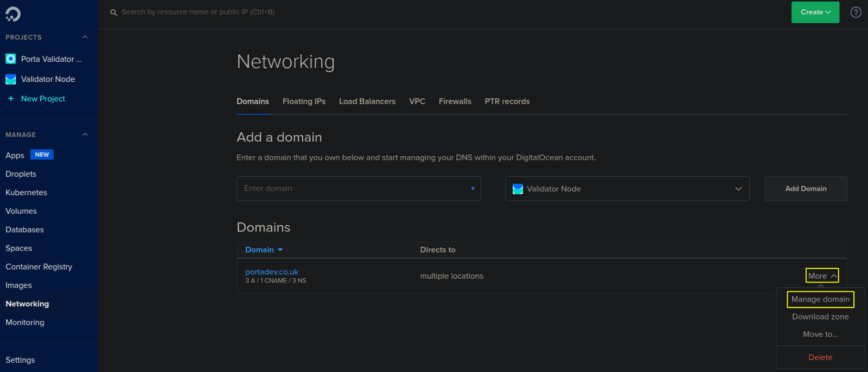The height and width of the screenshot is (372, 868).
Task: Click the "multiple locations" cell
Action: (451, 276)
